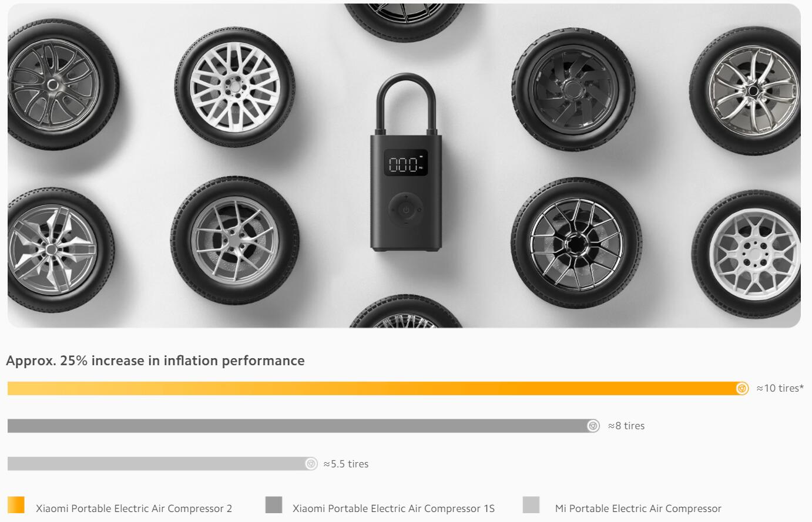812x522 pixels.
Task: Click the tire icon on dark gray bar
Action: coord(593,426)
